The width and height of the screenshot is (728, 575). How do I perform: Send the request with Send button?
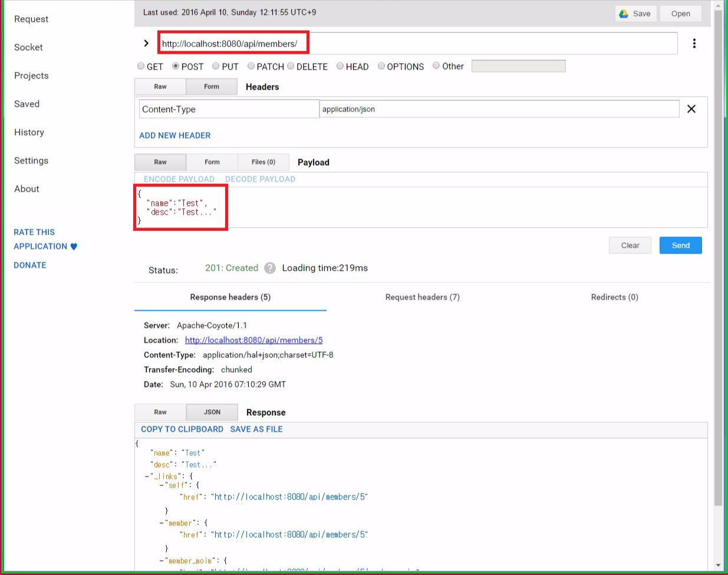pos(681,245)
